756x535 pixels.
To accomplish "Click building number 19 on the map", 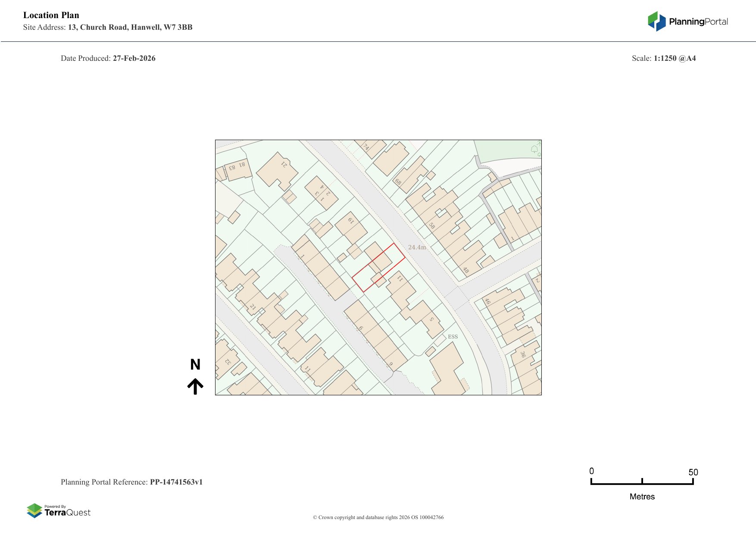I will [x=351, y=221].
